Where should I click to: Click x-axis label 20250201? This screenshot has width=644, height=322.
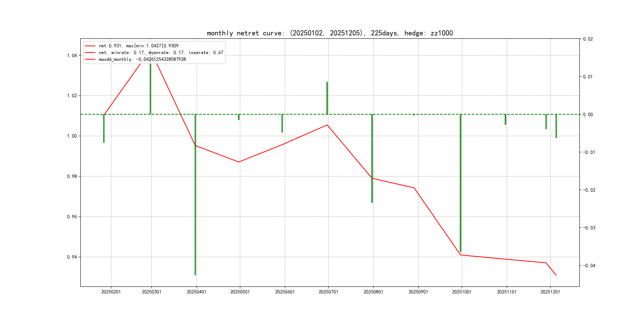111,292
